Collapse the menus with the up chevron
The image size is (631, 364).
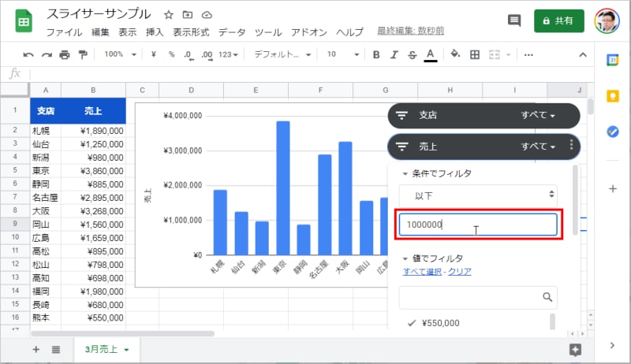click(x=583, y=54)
